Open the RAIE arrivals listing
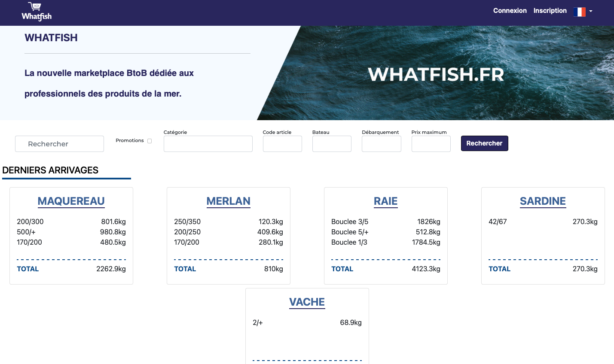The image size is (614, 364). [385, 201]
